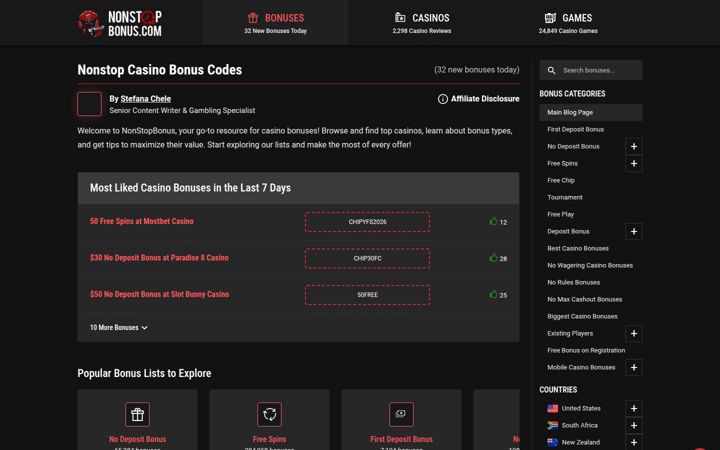
Task: Select Free Play category
Action: point(560,214)
